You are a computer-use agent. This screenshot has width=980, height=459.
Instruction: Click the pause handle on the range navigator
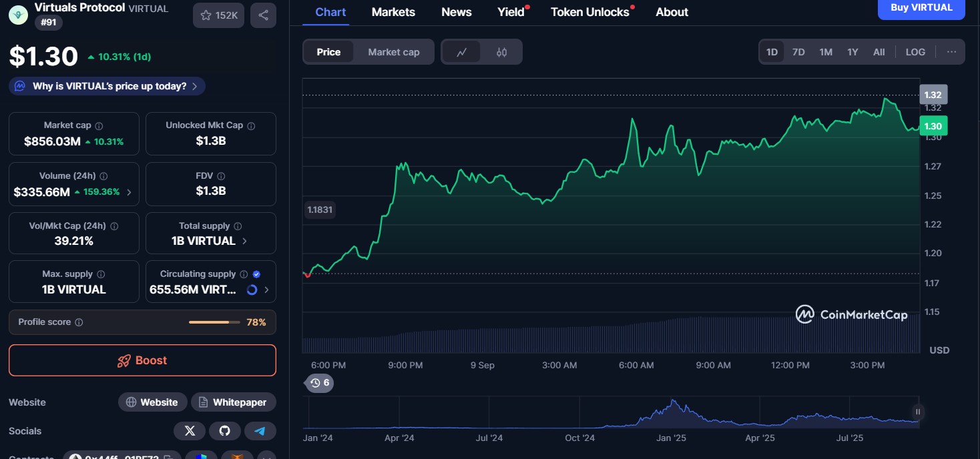(x=918, y=412)
